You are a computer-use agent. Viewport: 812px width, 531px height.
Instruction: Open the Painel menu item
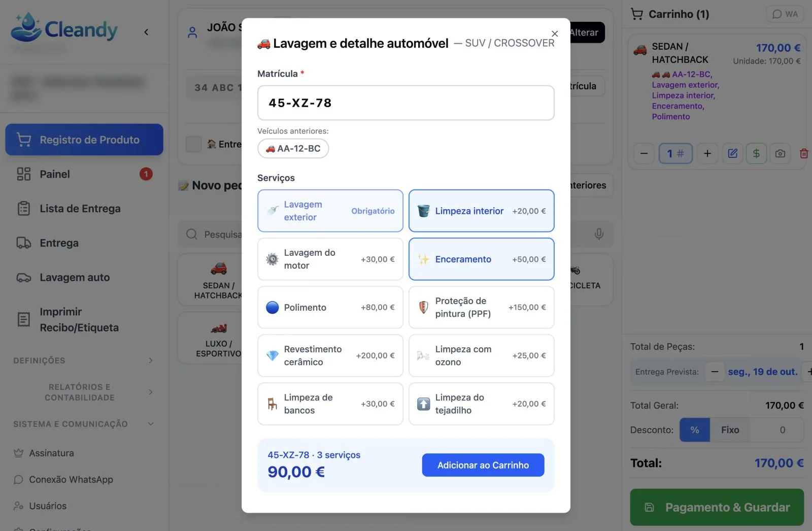pyautogui.click(x=84, y=174)
